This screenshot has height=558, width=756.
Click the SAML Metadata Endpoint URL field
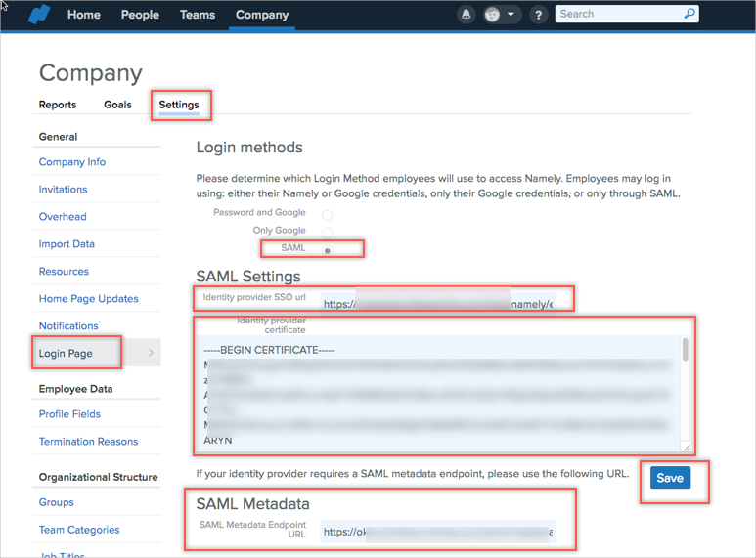(x=437, y=532)
